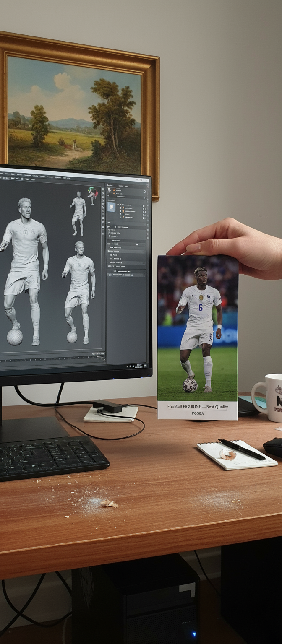Click the blue head thumbnail in the right panel
282x644 pixels.
tap(112, 207)
